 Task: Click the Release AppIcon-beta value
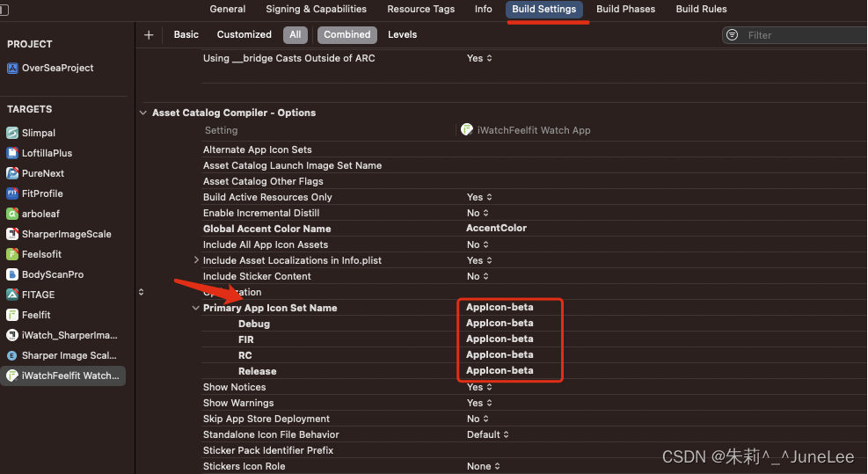click(500, 370)
